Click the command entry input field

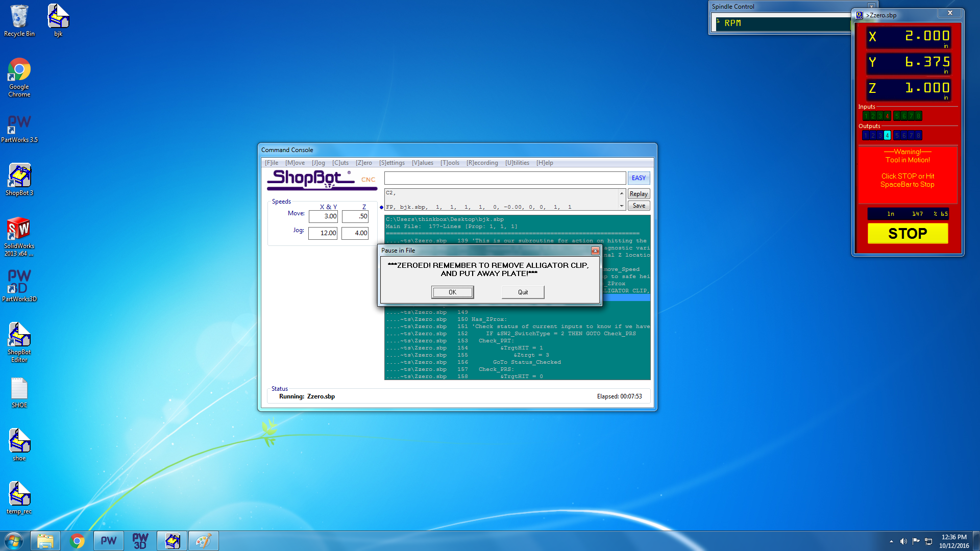pos(505,178)
